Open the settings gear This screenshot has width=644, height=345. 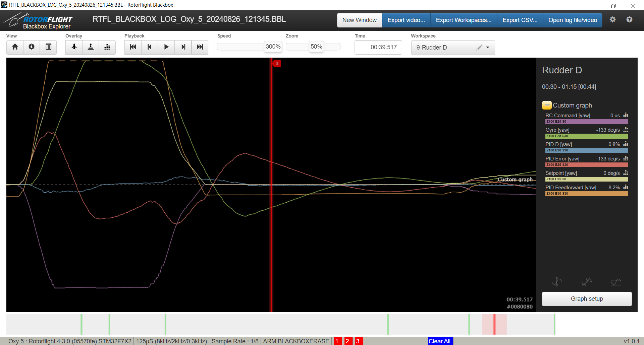[x=612, y=20]
